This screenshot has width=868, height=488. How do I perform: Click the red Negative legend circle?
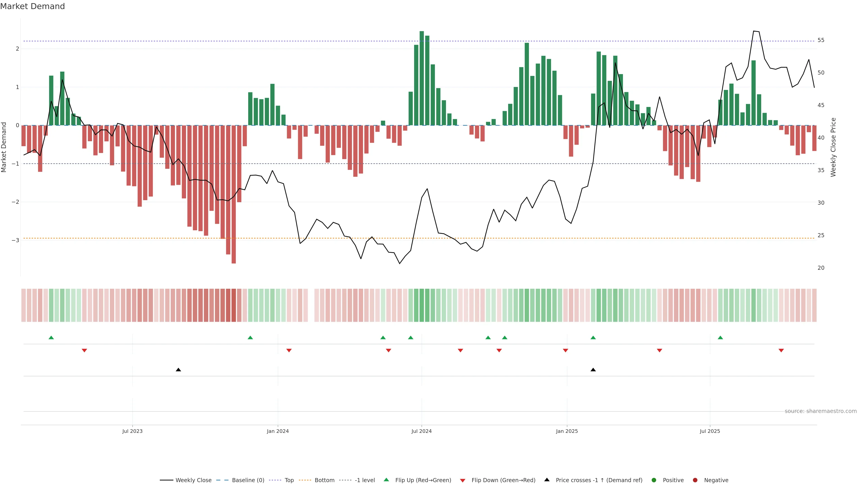[x=695, y=480]
